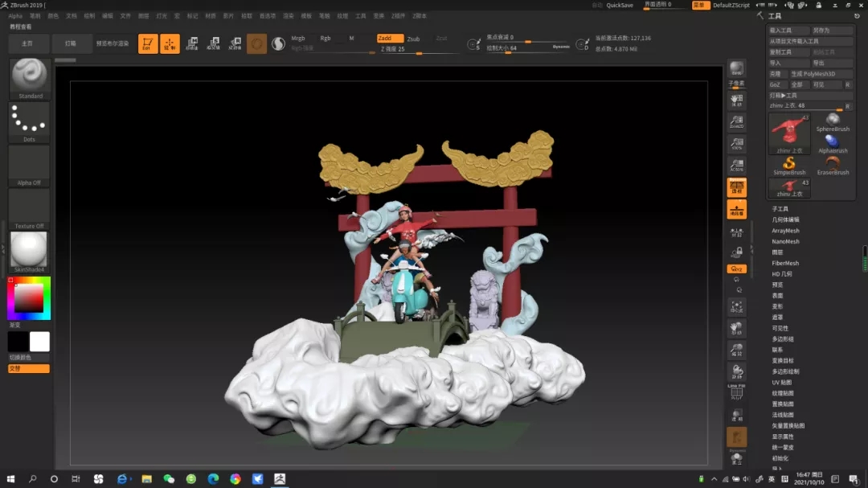868x488 pixels.
Task: Click the 另存为 save as button
Action: [832, 31]
